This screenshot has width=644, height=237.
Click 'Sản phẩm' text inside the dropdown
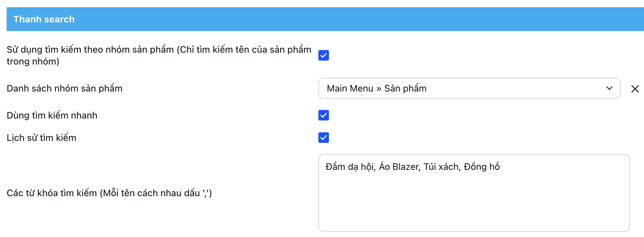click(x=405, y=88)
